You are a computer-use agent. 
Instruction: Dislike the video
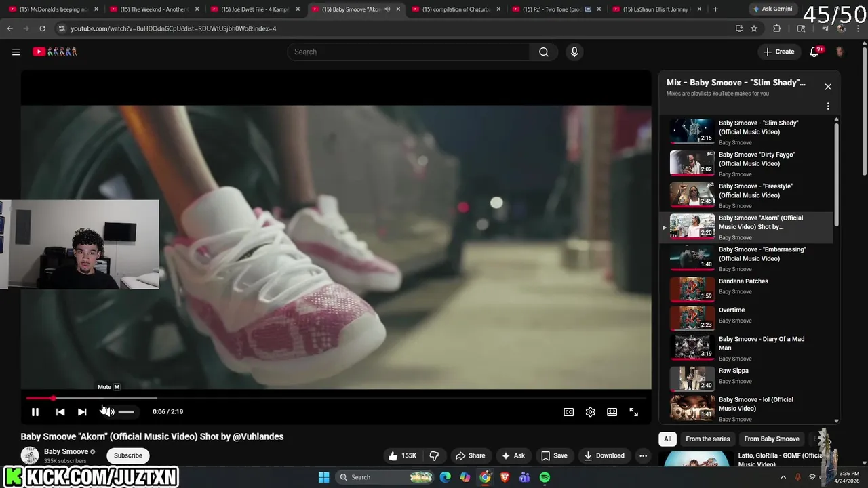[435, 455]
